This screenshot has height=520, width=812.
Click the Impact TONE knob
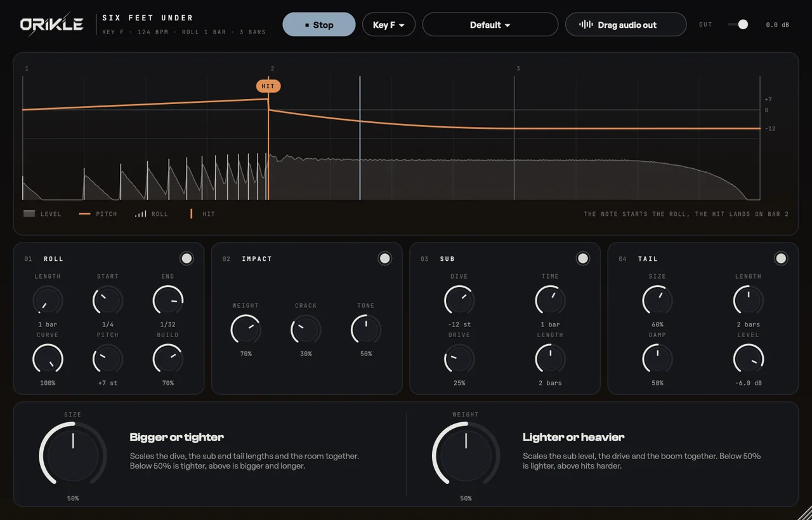(x=366, y=330)
